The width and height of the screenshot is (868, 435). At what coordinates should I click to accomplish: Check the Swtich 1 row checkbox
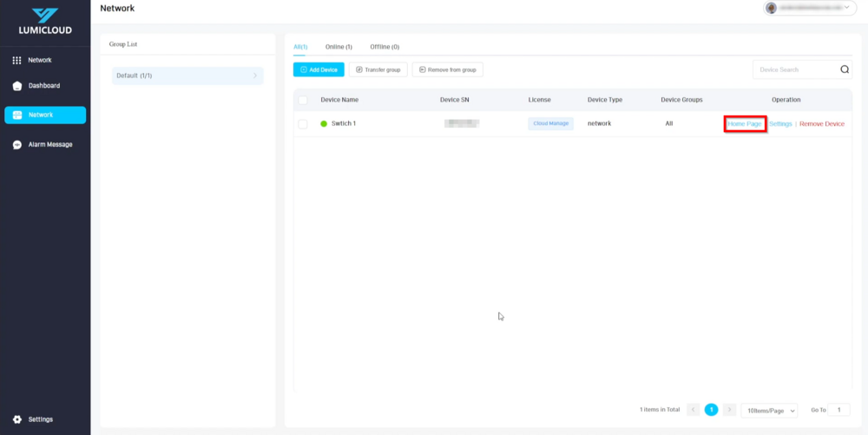303,124
